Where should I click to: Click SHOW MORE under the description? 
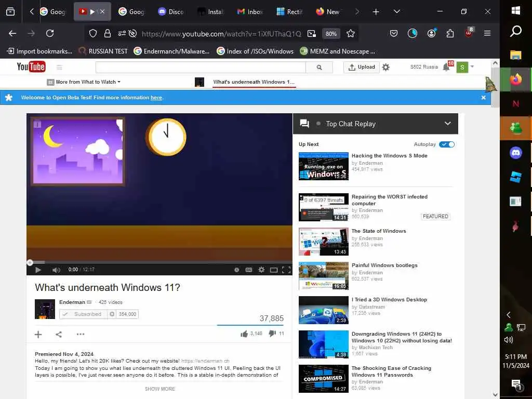[x=160, y=389]
